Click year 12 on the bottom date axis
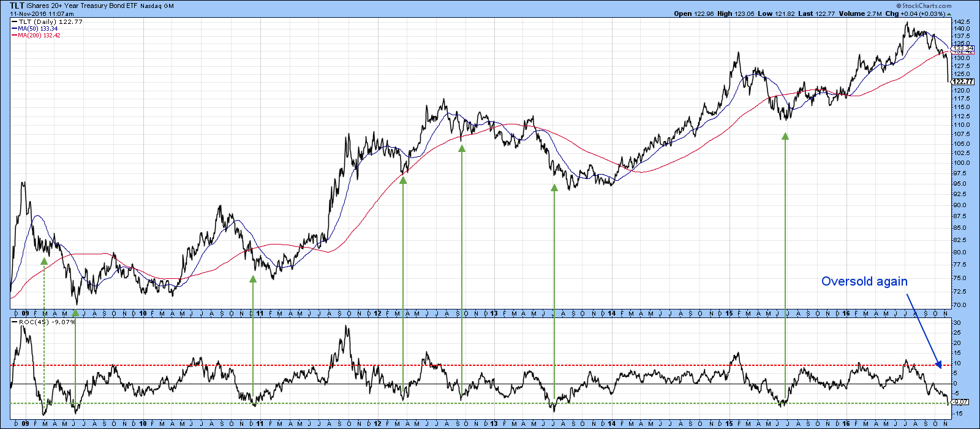The width and height of the screenshot is (980, 429). (377, 423)
